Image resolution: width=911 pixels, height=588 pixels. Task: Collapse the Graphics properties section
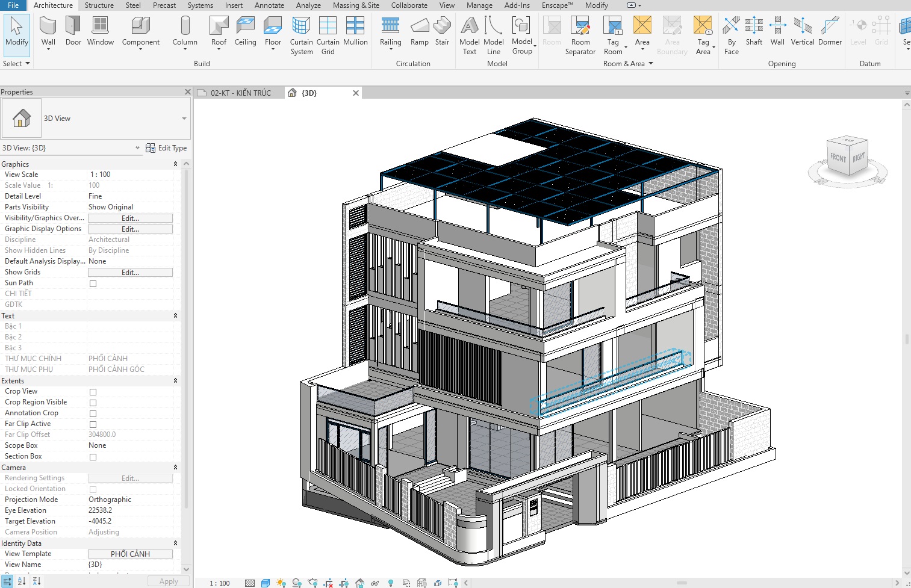(175, 164)
